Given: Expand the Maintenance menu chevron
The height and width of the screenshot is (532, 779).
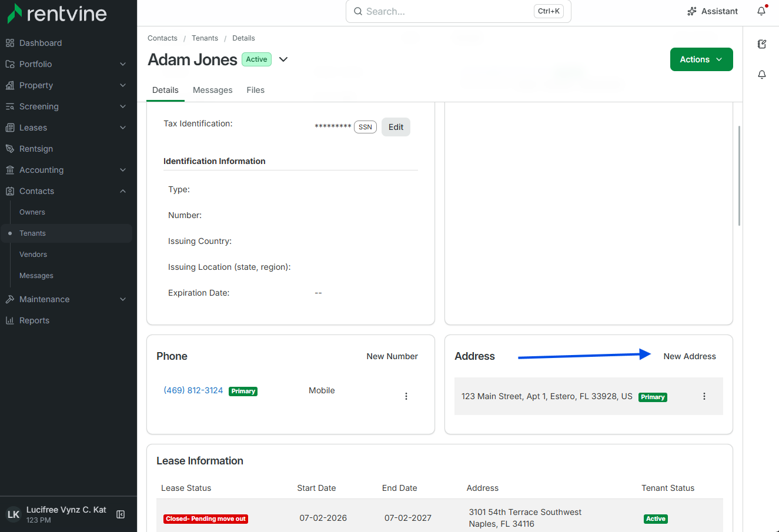Looking at the screenshot, I should click(123, 299).
